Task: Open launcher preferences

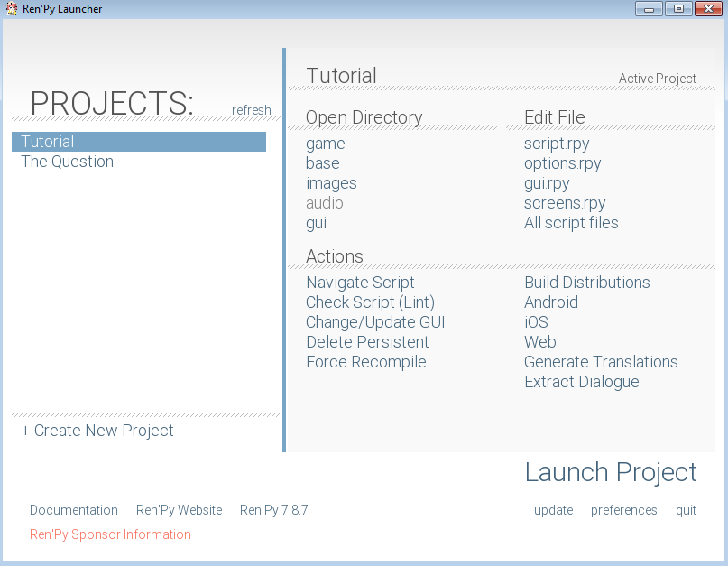Action: coord(623,510)
